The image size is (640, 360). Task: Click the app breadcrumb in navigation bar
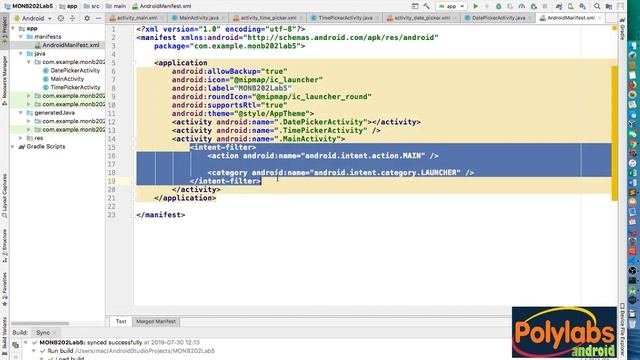(68, 6)
